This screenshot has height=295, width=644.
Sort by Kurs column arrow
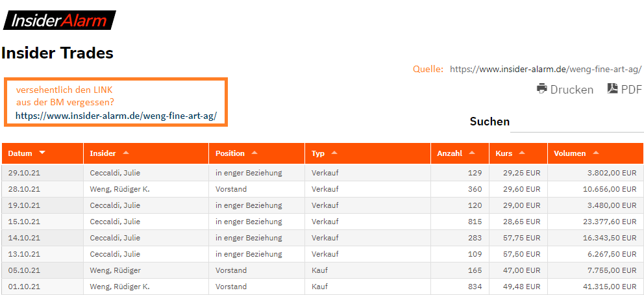(x=522, y=153)
